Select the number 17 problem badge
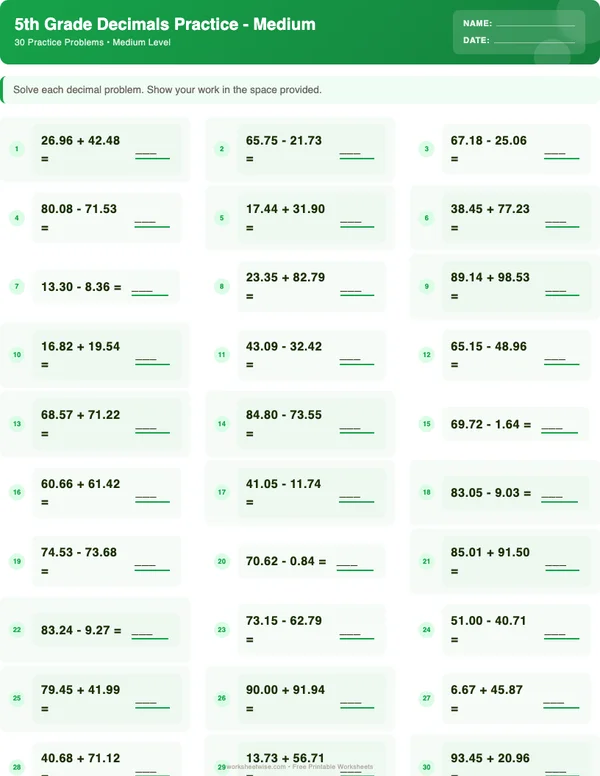The image size is (600, 776). click(222, 493)
